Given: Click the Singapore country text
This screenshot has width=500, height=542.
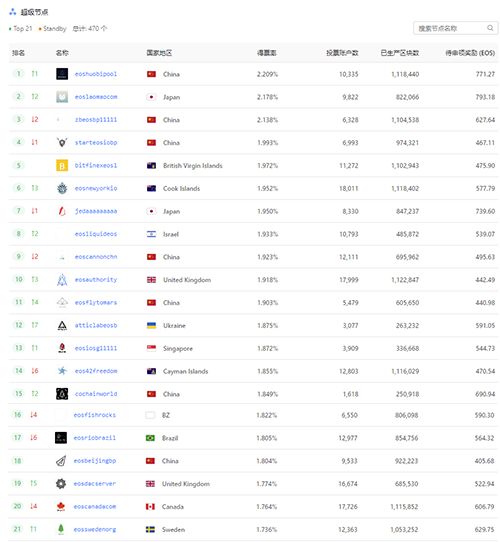Looking at the screenshot, I should pos(178,348).
